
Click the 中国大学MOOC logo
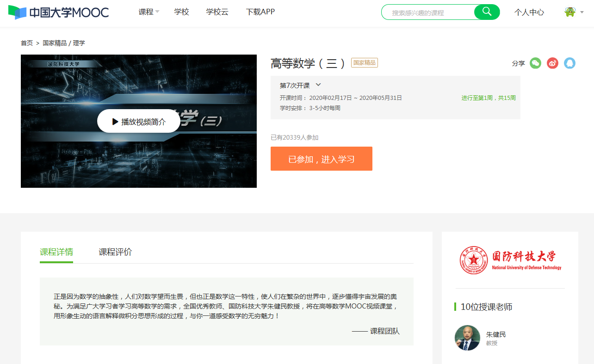tap(58, 12)
